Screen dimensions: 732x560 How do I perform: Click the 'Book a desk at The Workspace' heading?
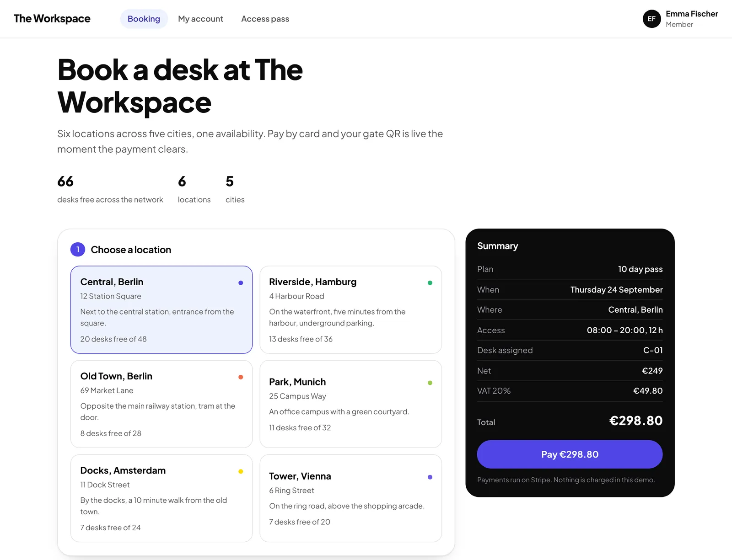pos(180,86)
